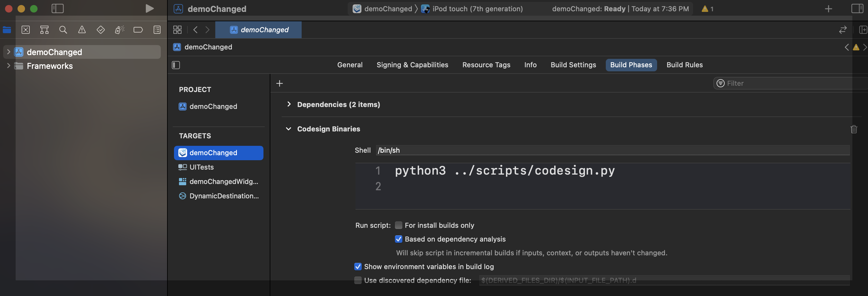Open filter options menu icon
Viewport: 868px width, 296px height.
720,83
